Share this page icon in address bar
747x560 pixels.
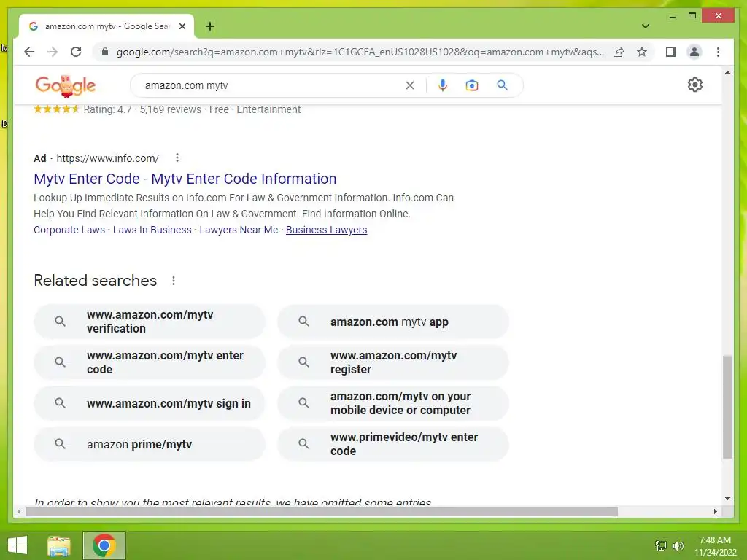(x=619, y=52)
